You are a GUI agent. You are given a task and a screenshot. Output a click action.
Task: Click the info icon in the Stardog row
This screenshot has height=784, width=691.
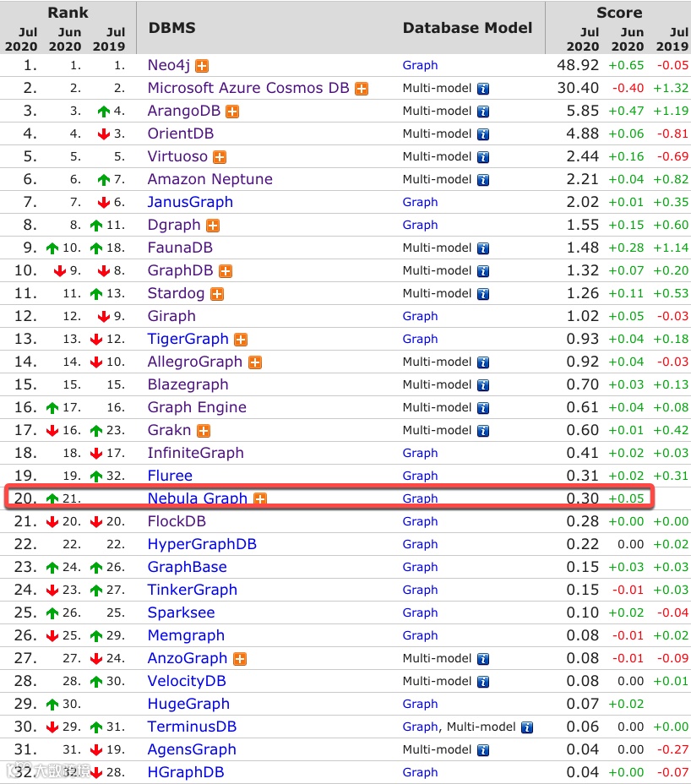coord(483,294)
